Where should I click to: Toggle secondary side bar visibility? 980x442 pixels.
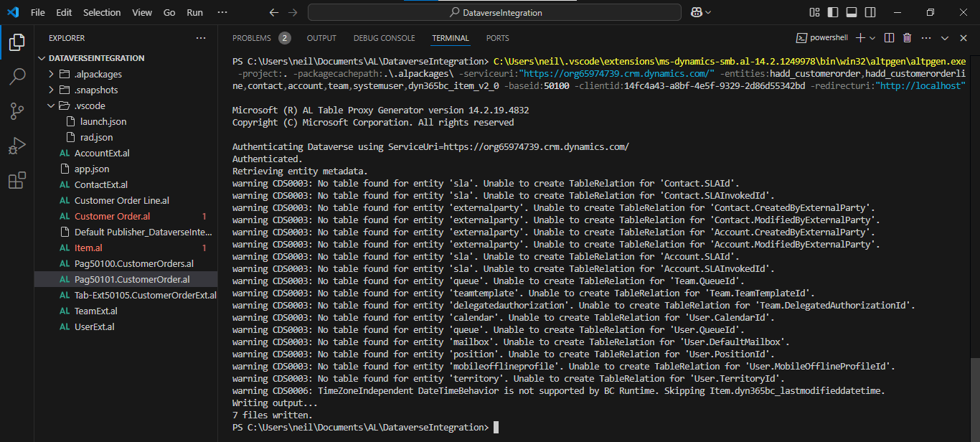(870, 12)
